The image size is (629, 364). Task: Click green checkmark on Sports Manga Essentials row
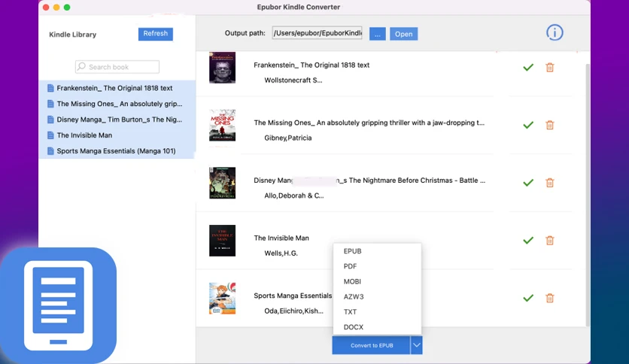point(528,299)
